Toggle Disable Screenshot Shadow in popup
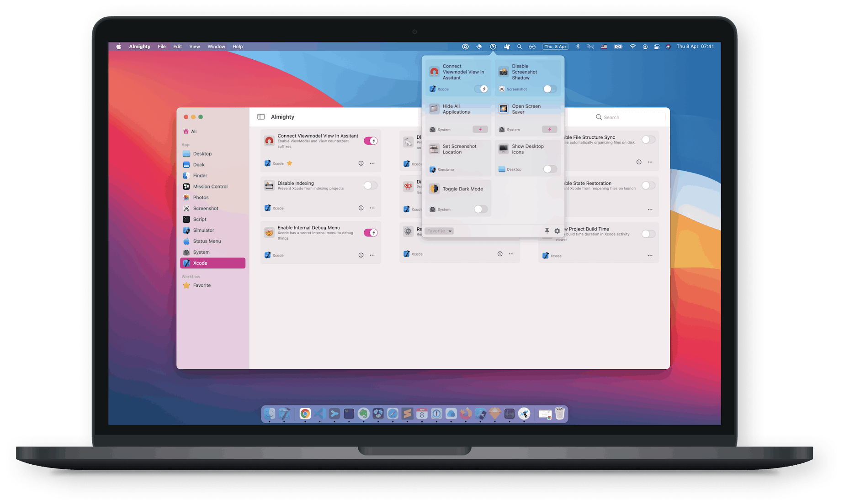844x504 pixels. pyautogui.click(x=550, y=89)
